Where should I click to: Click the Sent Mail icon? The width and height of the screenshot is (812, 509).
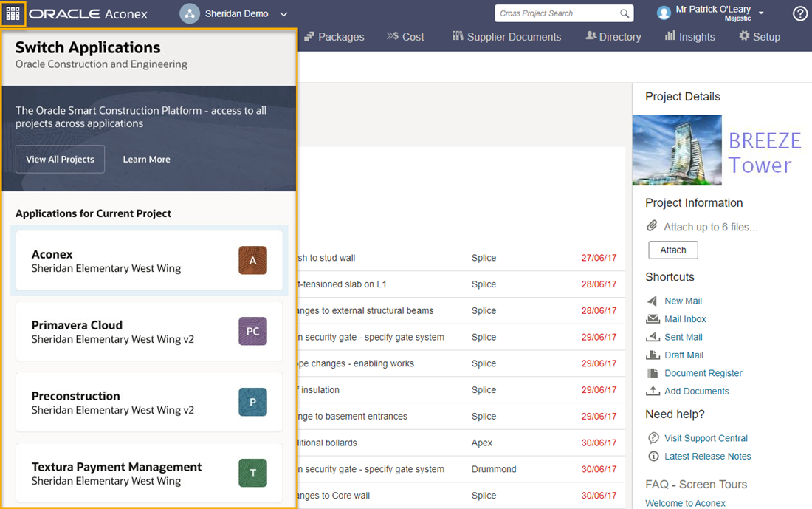[x=653, y=337]
